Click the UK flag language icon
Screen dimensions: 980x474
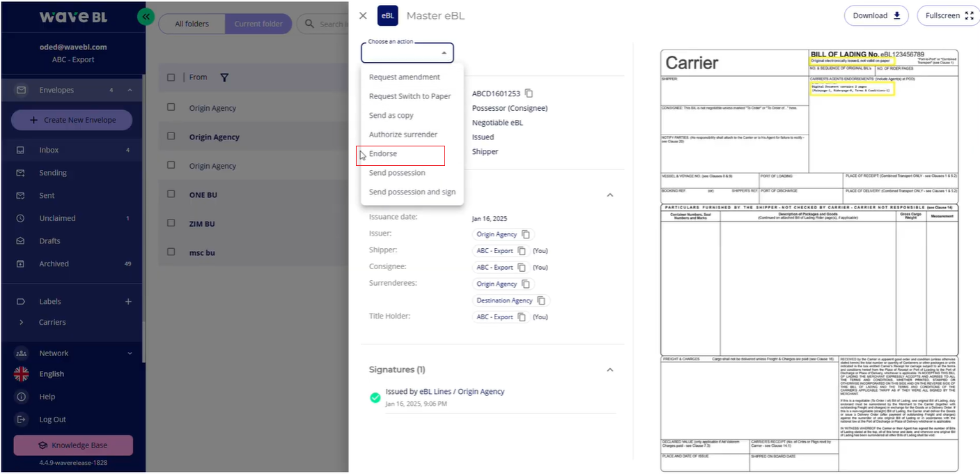click(22, 374)
